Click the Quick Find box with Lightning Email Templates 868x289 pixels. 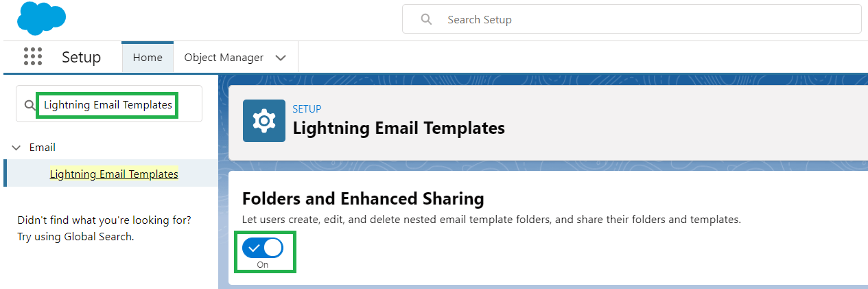tap(108, 105)
